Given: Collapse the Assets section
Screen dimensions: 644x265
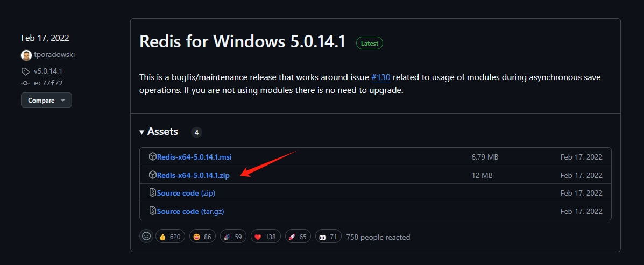Looking at the screenshot, I should [x=159, y=132].
